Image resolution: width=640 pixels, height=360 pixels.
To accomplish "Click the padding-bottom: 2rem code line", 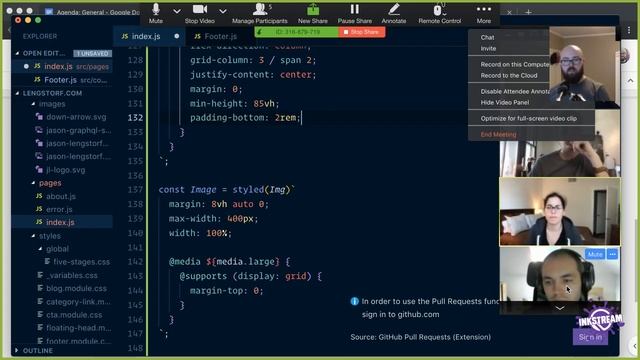I will [245, 118].
